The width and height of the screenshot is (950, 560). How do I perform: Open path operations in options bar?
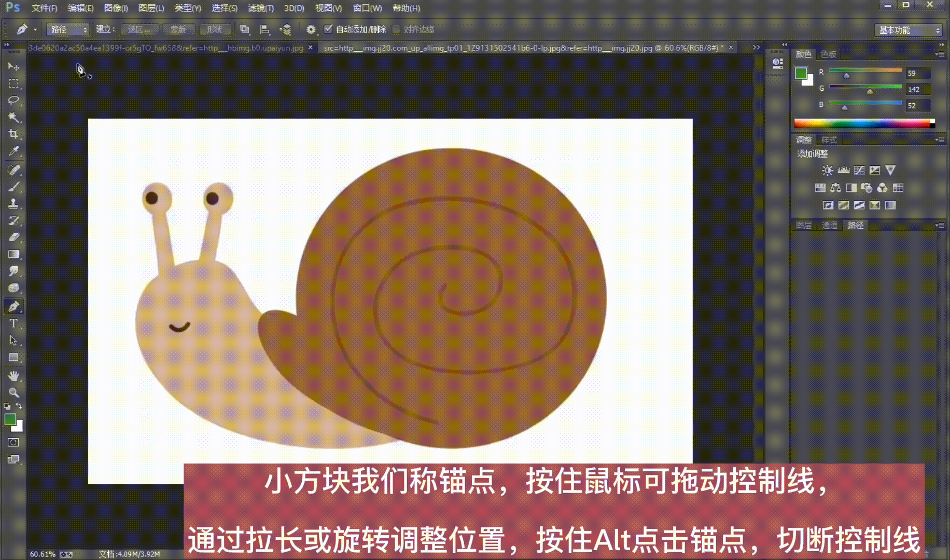pyautogui.click(x=245, y=30)
